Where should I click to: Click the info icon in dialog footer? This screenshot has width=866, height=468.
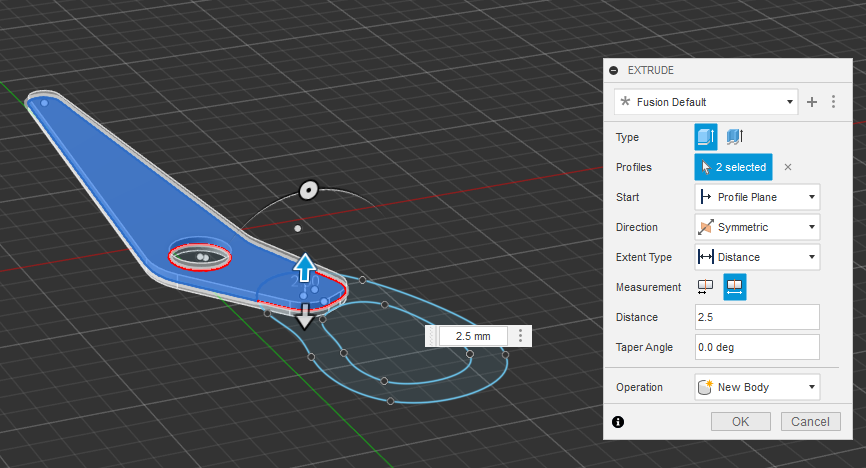618,422
